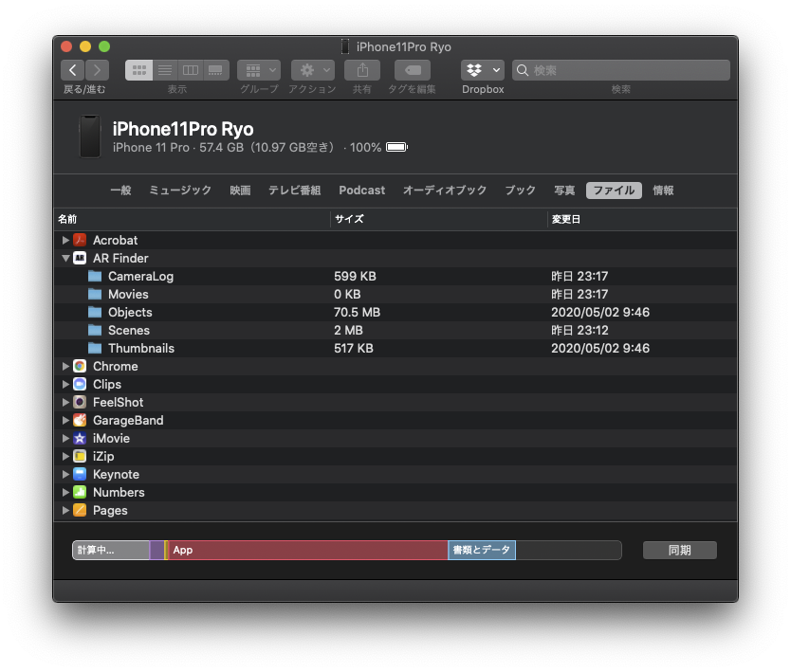This screenshot has height=672, width=791.
Task: Click the 同期 sync button
Action: tap(679, 550)
